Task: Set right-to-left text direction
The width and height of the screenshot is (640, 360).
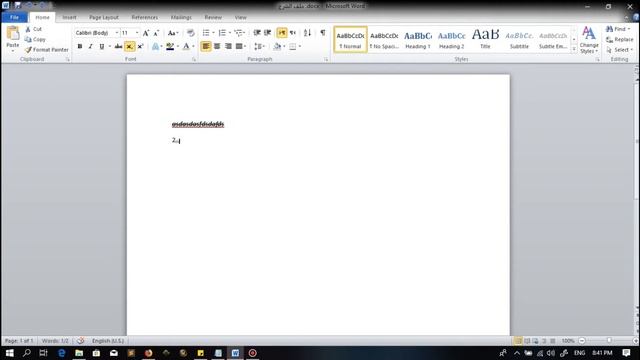Action: click(x=293, y=33)
